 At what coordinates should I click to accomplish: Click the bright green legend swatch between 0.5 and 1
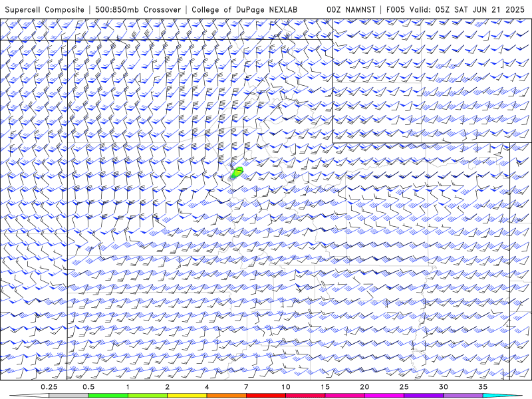tap(108, 396)
